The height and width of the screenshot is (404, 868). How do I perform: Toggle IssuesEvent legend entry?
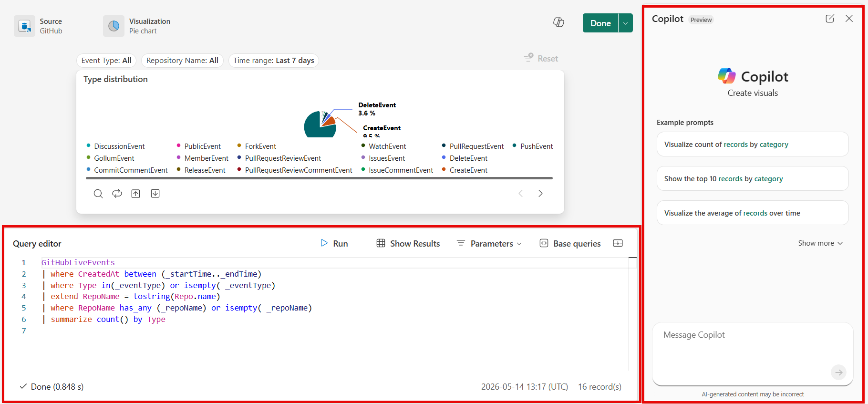coord(383,158)
